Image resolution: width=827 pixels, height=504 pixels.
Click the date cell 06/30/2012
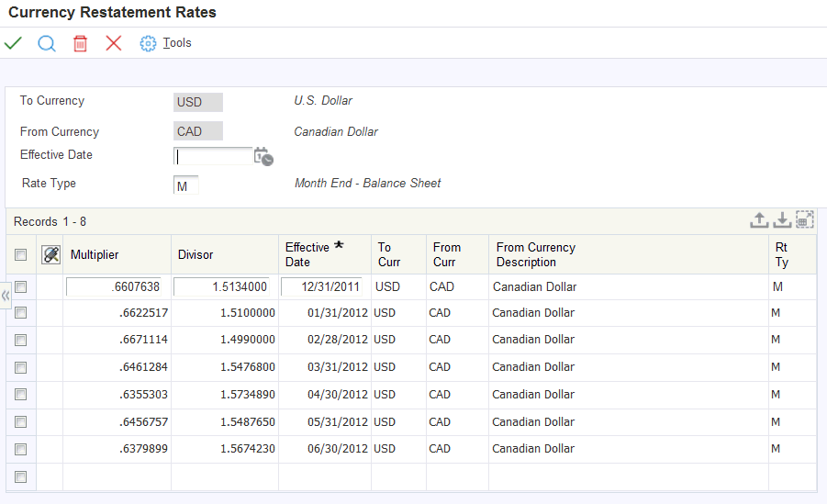[338, 449]
